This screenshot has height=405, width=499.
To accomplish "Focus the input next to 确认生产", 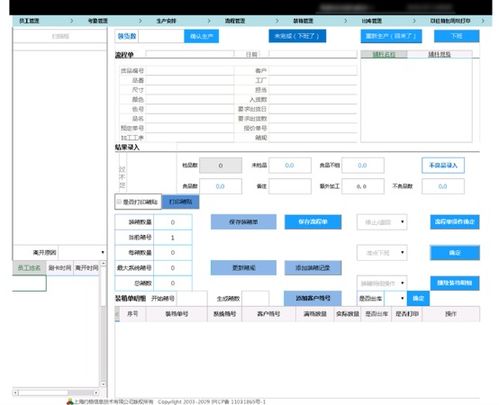I will (161, 36).
